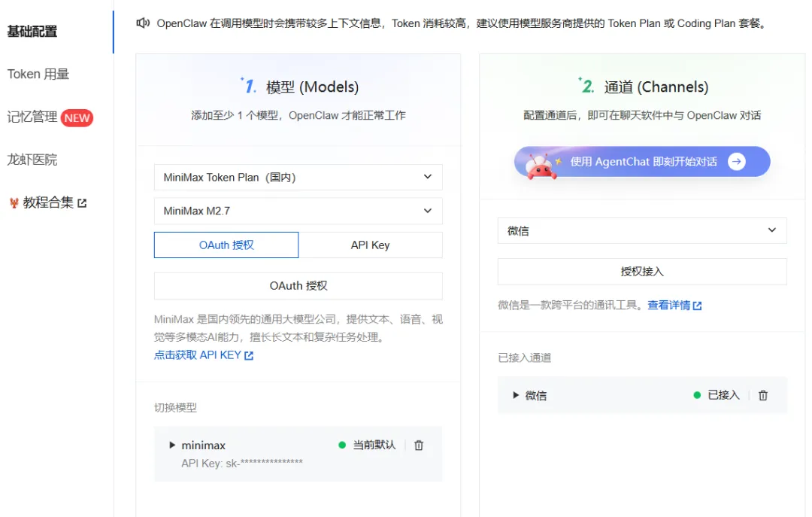812x517 pixels.
Task: Click the minimax model name
Action: click(x=204, y=446)
